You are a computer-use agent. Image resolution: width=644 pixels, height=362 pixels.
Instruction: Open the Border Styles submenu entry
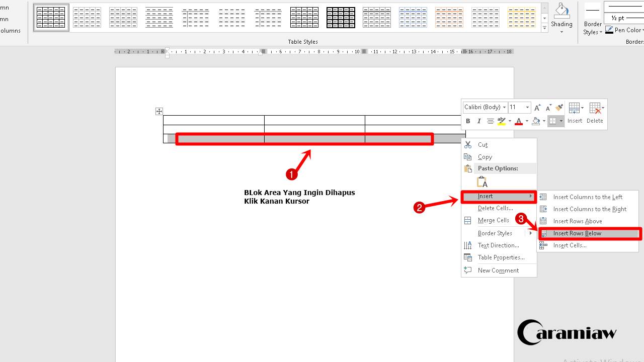pyautogui.click(x=499, y=233)
